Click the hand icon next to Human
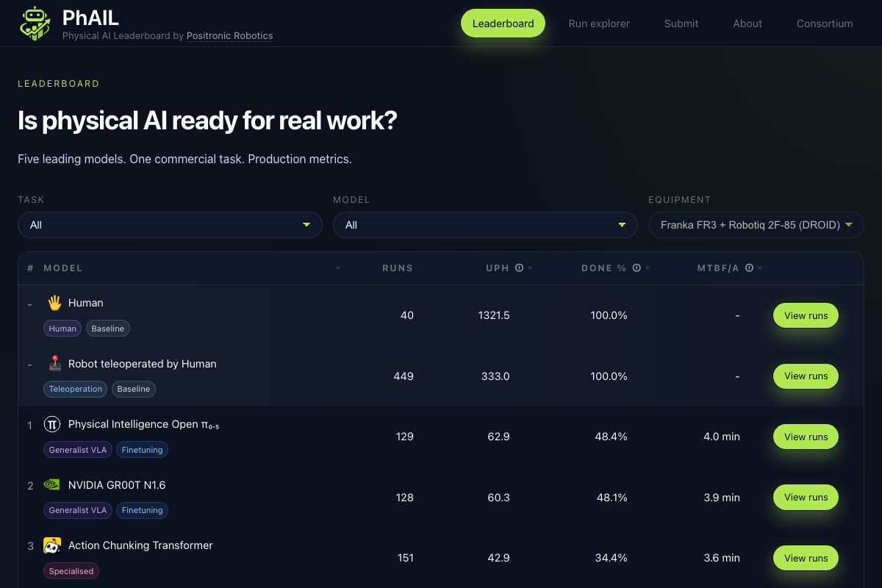 [x=53, y=302]
